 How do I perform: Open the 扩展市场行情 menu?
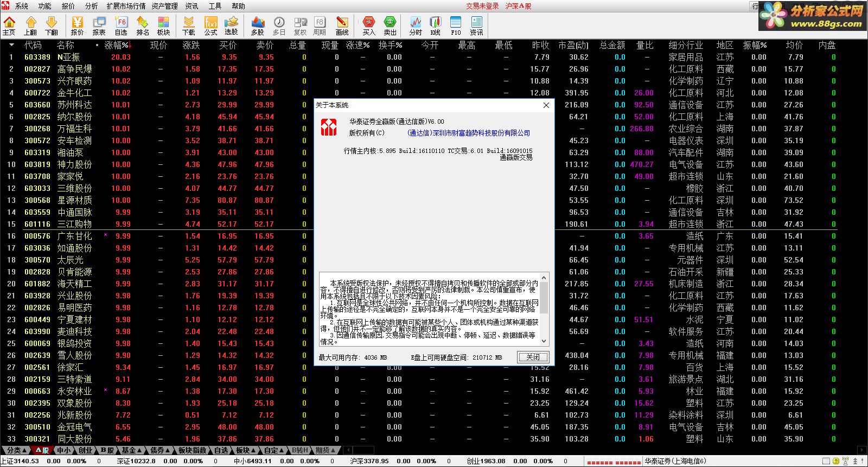click(x=126, y=6)
